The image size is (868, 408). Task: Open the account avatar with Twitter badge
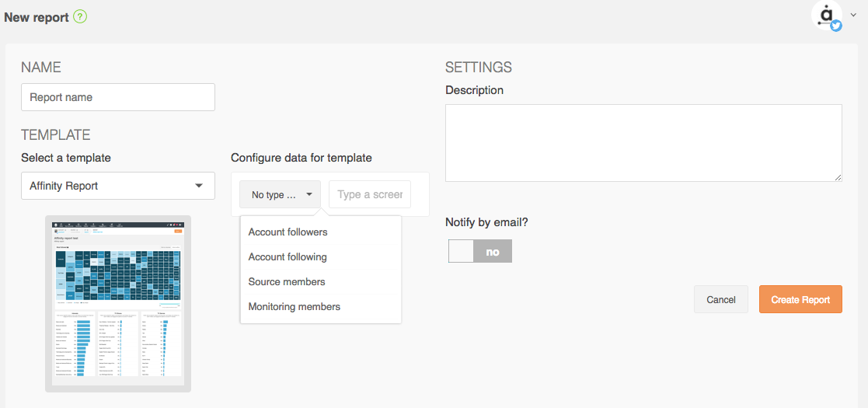coord(827,16)
